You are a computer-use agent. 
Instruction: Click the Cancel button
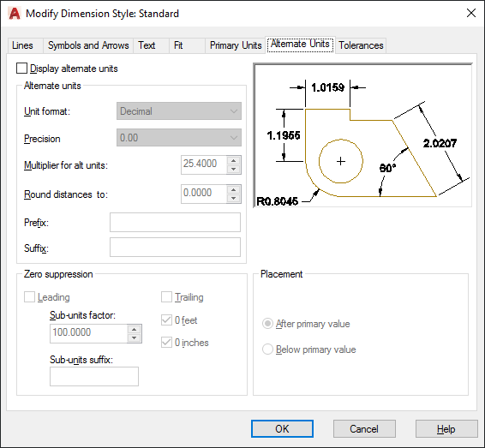364,429
